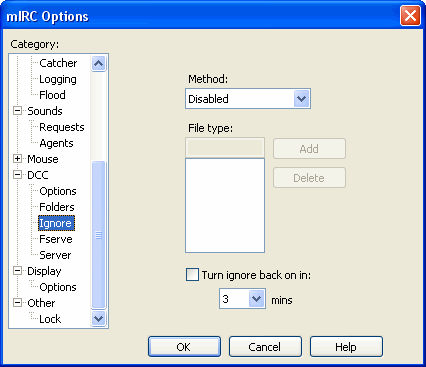
Task: Select Folders under DCC
Action: point(57,207)
